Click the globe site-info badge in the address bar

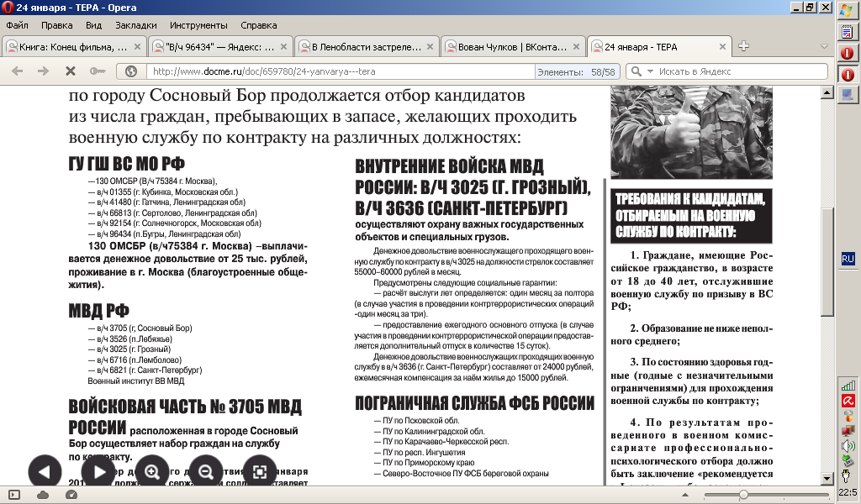(130, 71)
